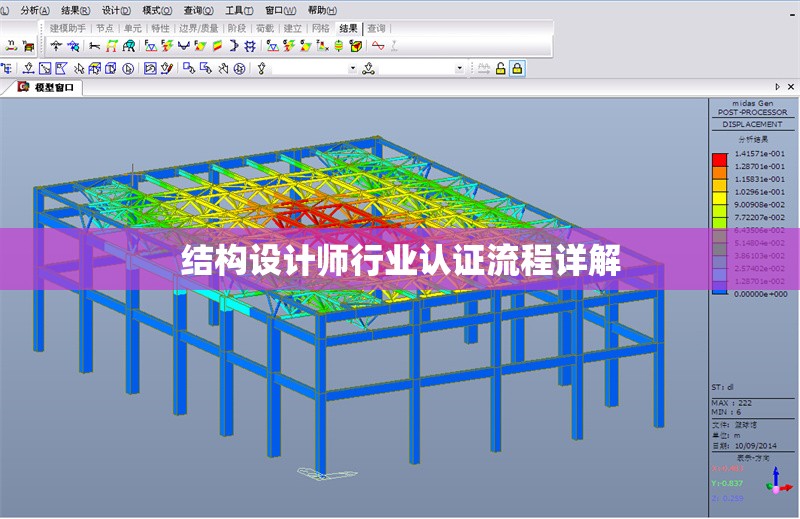
Task: Click the colored cube stress icon
Action: pos(355,46)
